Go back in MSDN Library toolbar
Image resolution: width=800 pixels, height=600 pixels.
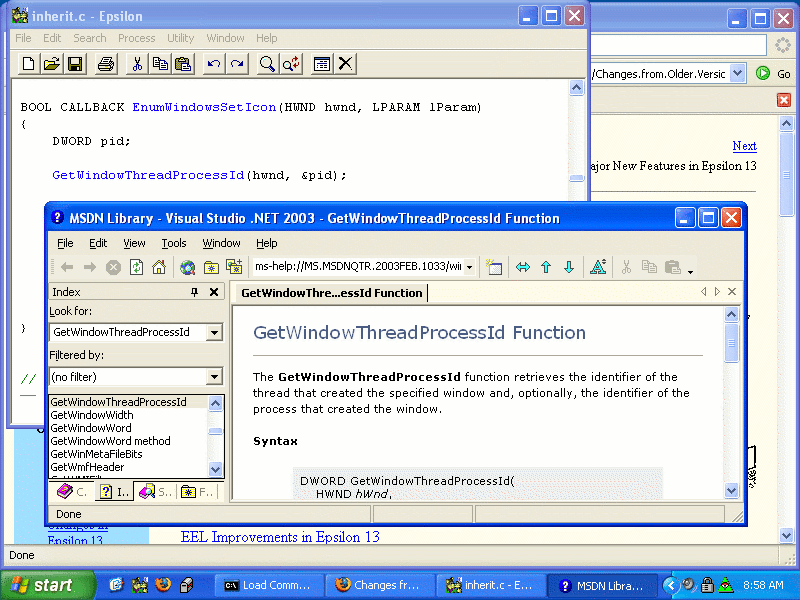click(67, 267)
